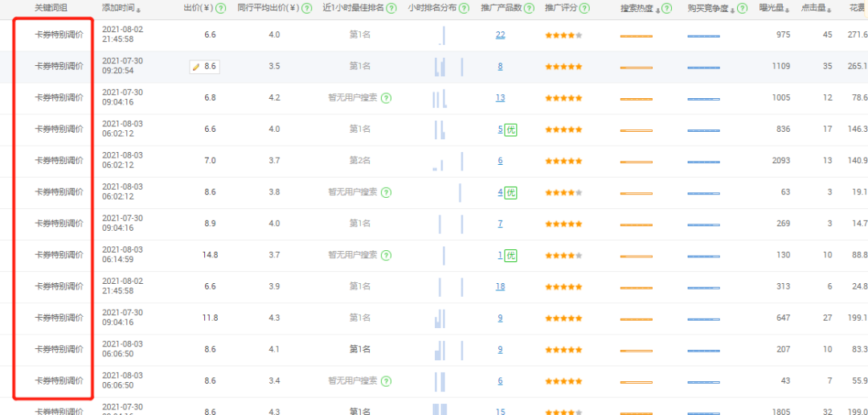Open help icon beside 推广评分 header
The width and height of the screenshot is (868, 415).
584,8
